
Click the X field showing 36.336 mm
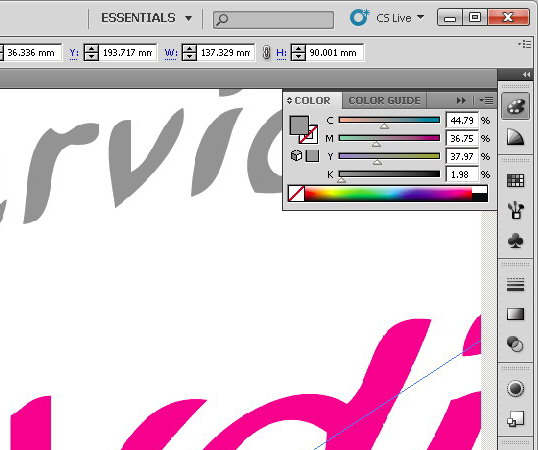[x=32, y=52]
